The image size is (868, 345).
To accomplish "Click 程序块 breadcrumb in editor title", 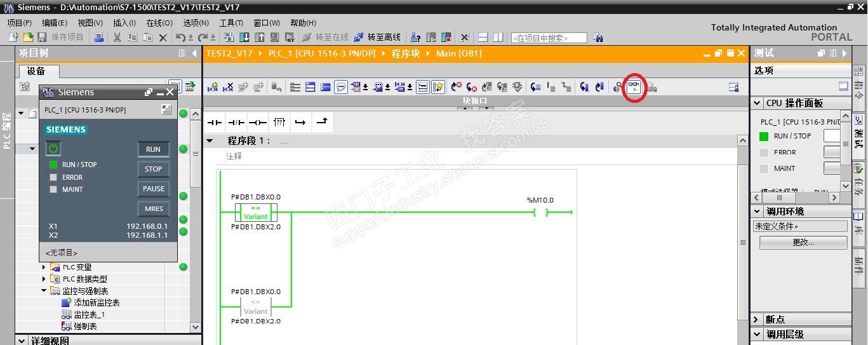I will pyautogui.click(x=406, y=53).
